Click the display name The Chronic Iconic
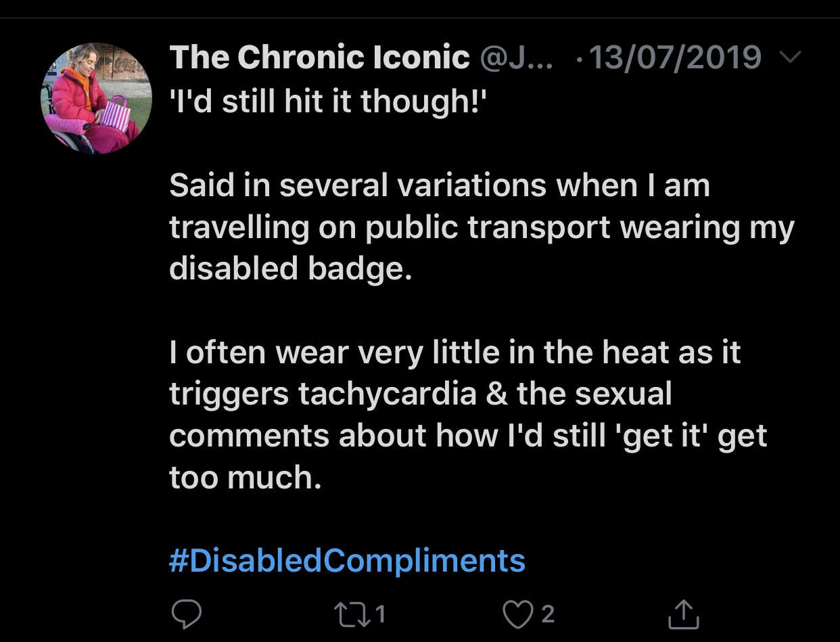 [x=320, y=58]
